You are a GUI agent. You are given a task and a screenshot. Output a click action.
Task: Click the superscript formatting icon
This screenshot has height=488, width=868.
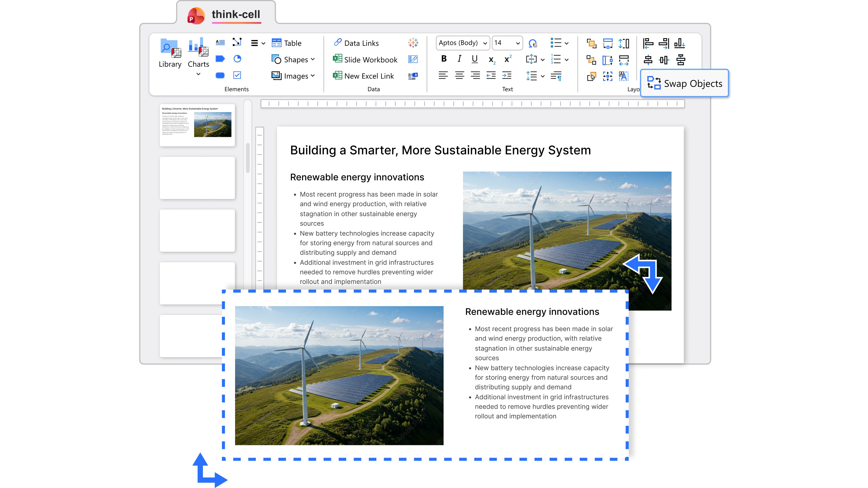coord(507,59)
